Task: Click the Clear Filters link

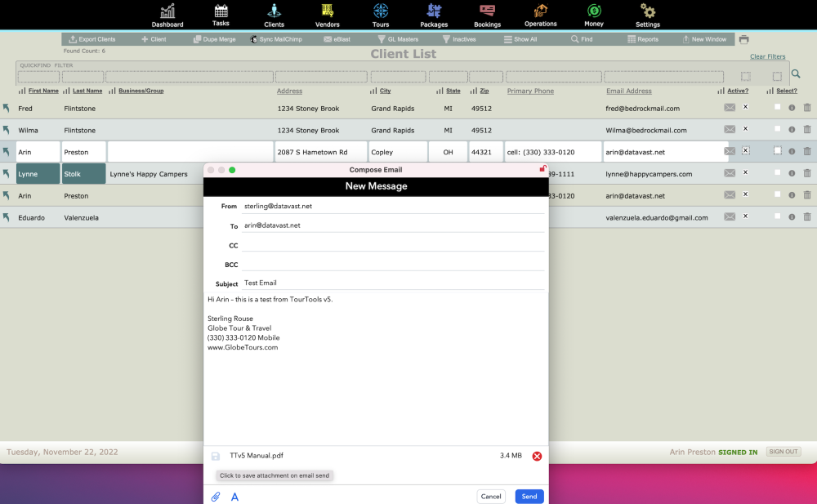Action: (x=767, y=56)
